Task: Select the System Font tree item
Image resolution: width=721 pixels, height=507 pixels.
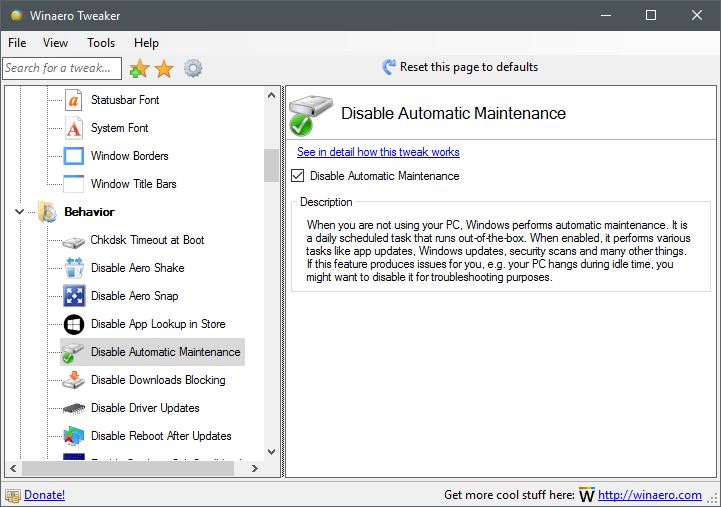Action: 120,128
